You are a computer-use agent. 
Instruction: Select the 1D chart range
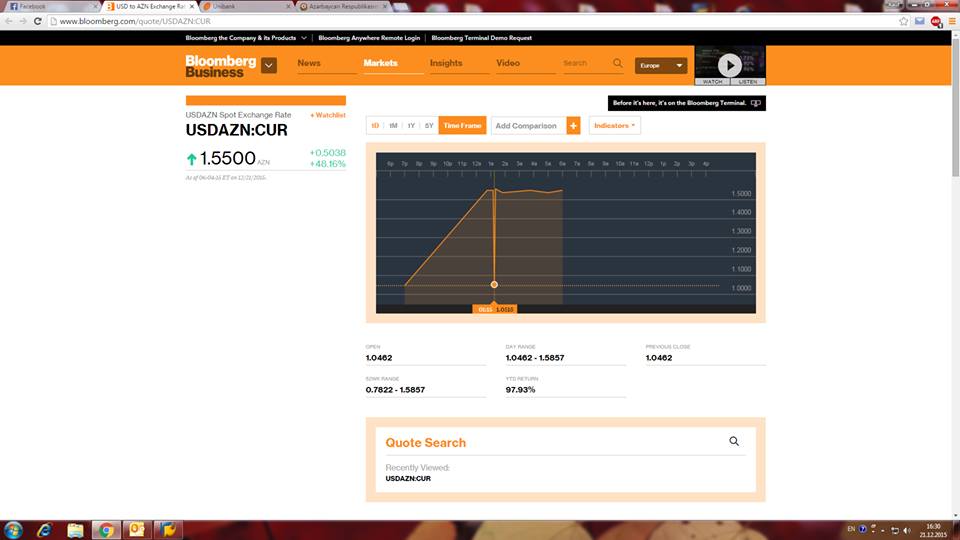375,126
